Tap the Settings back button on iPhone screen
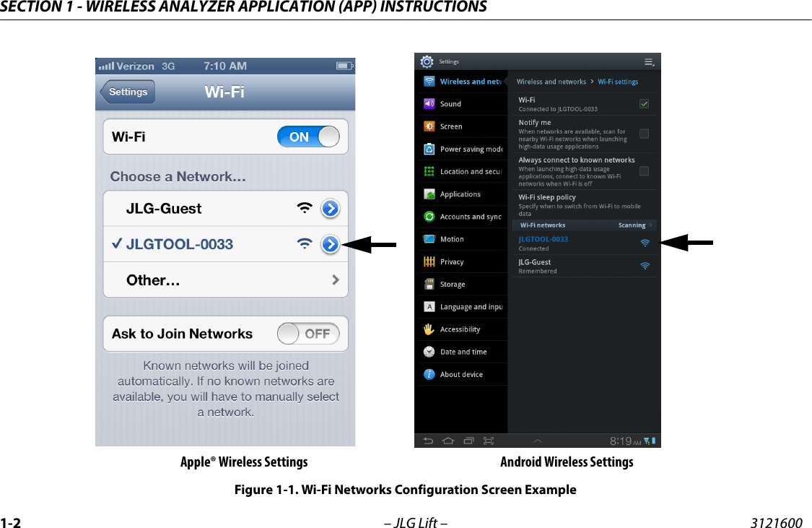Screen dimensions: 812x528 coord(127,92)
